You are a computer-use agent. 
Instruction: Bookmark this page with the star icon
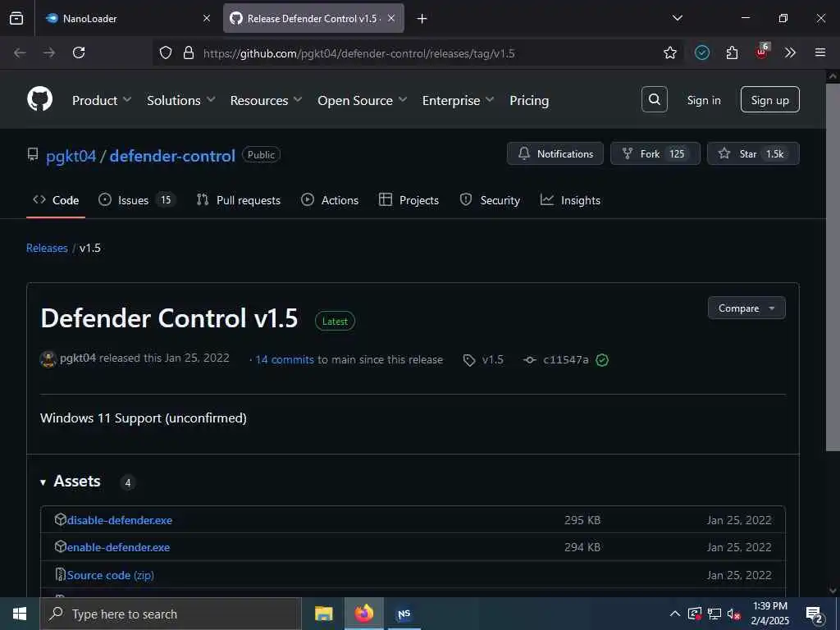click(669, 52)
